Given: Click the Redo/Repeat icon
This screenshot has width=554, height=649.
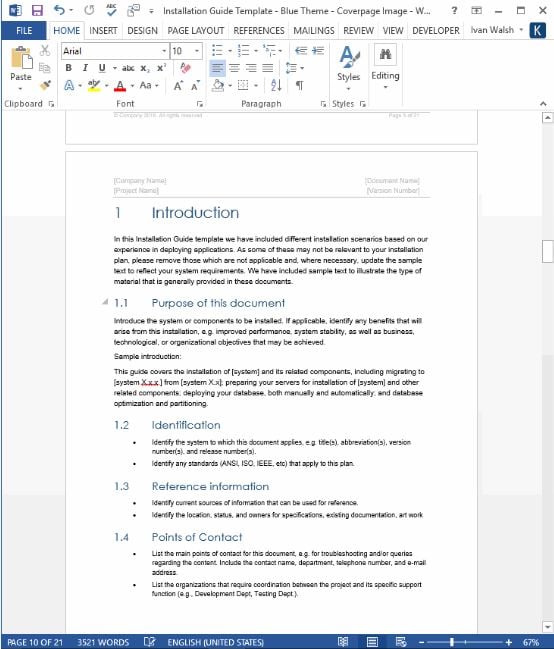Looking at the screenshot, I should pyautogui.click(x=89, y=10).
